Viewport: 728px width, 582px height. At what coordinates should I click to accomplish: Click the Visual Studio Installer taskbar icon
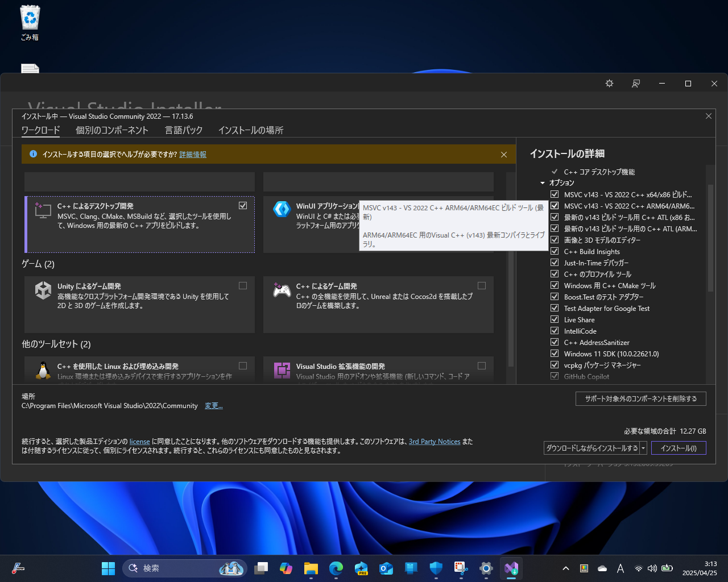(x=510, y=568)
